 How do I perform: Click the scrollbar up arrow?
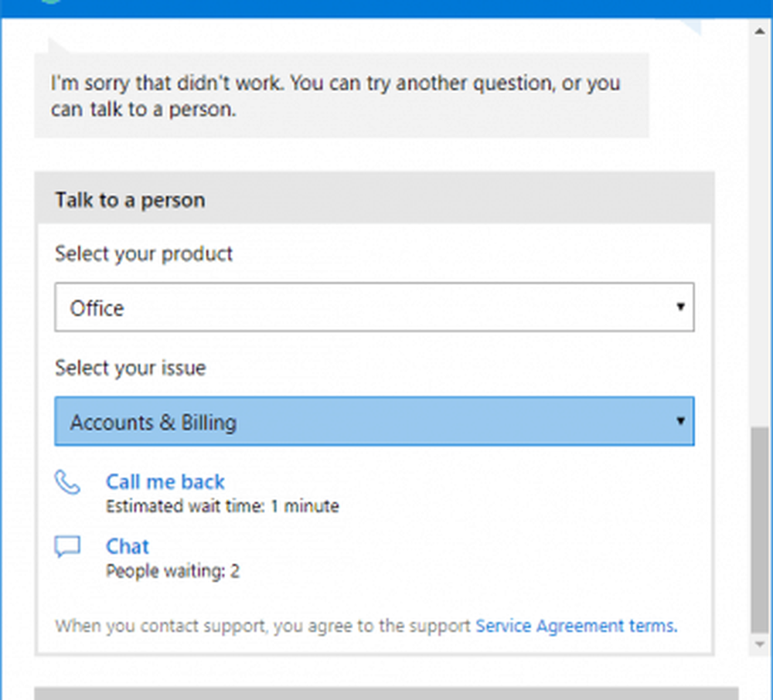760,30
